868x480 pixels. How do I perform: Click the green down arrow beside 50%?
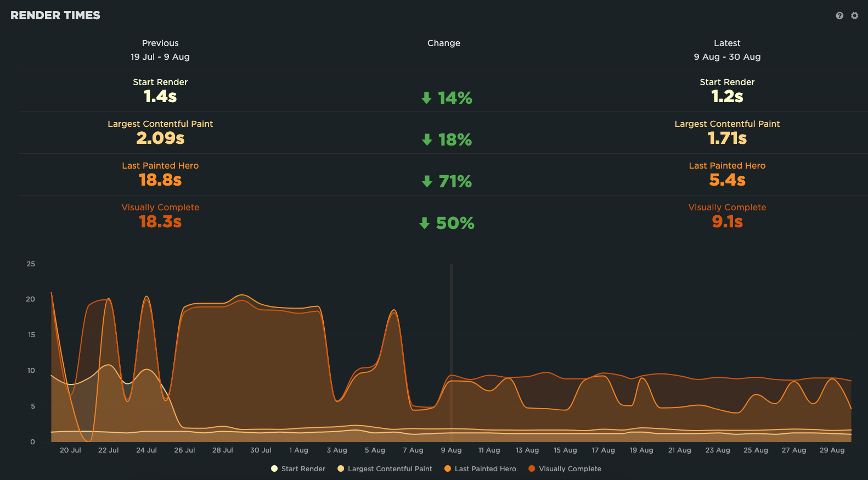point(424,224)
